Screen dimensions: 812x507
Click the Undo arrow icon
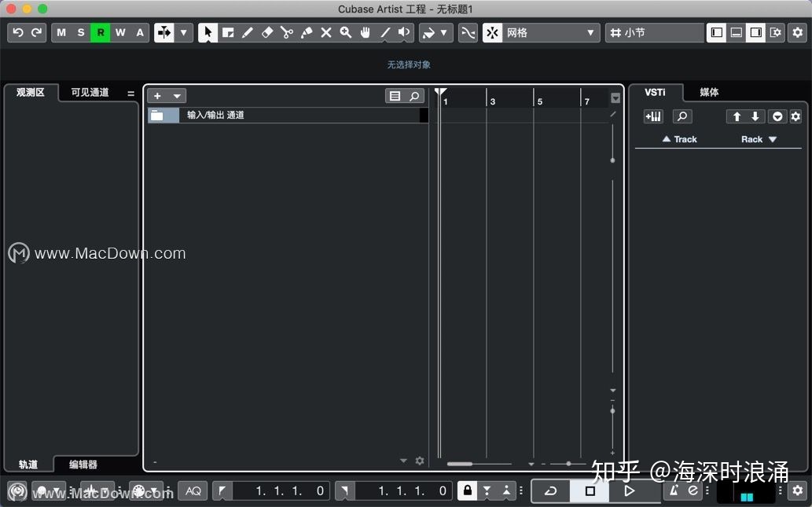tap(17, 33)
